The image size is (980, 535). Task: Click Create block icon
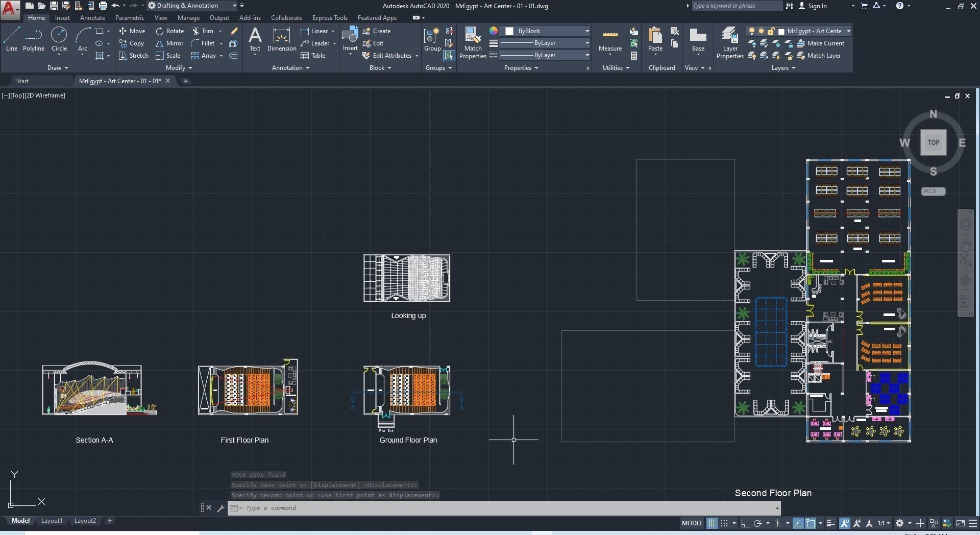376,31
